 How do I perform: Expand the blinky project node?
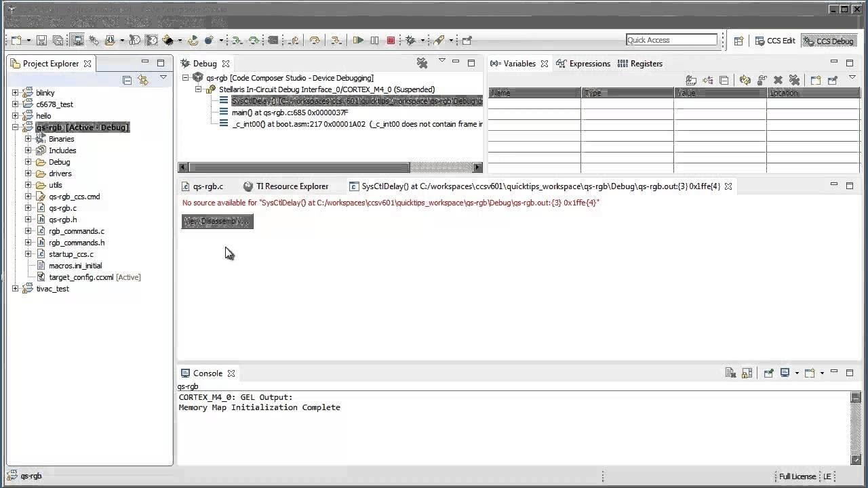point(15,93)
